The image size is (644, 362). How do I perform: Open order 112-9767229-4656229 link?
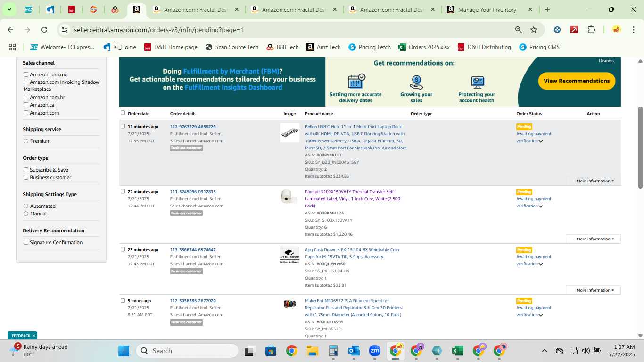[193, 127]
